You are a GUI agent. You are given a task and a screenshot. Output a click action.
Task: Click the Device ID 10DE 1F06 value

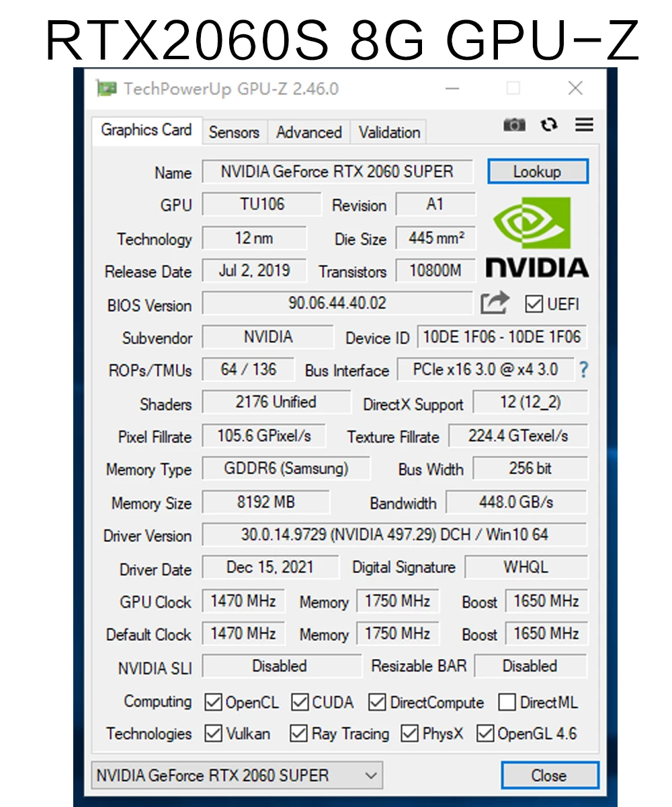pos(502,337)
